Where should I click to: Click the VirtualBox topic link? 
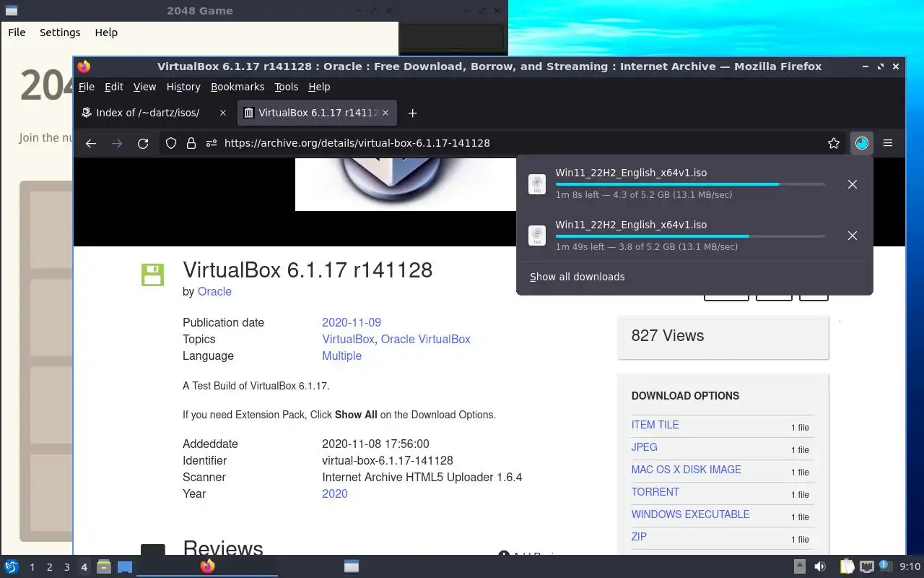[348, 339]
